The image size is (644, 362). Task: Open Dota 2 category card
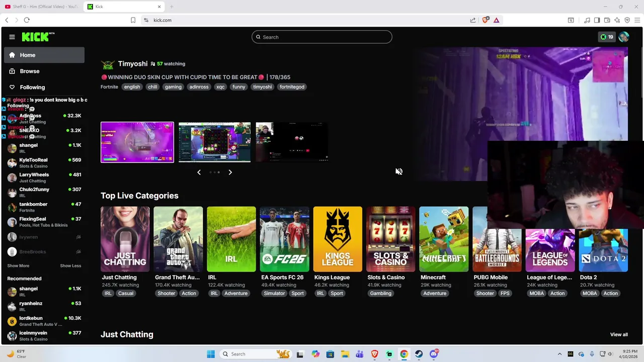tap(603, 250)
